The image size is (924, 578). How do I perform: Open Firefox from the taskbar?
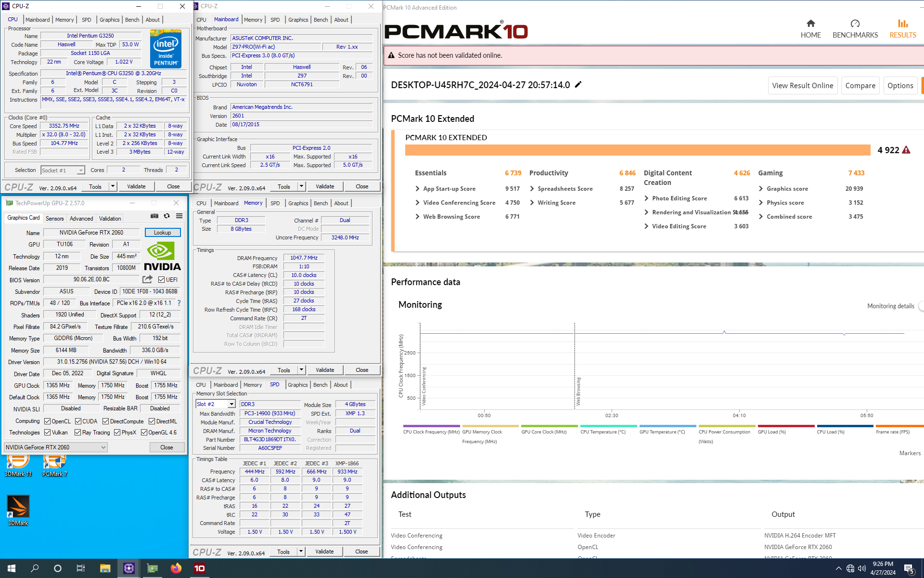click(x=176, y=568)
